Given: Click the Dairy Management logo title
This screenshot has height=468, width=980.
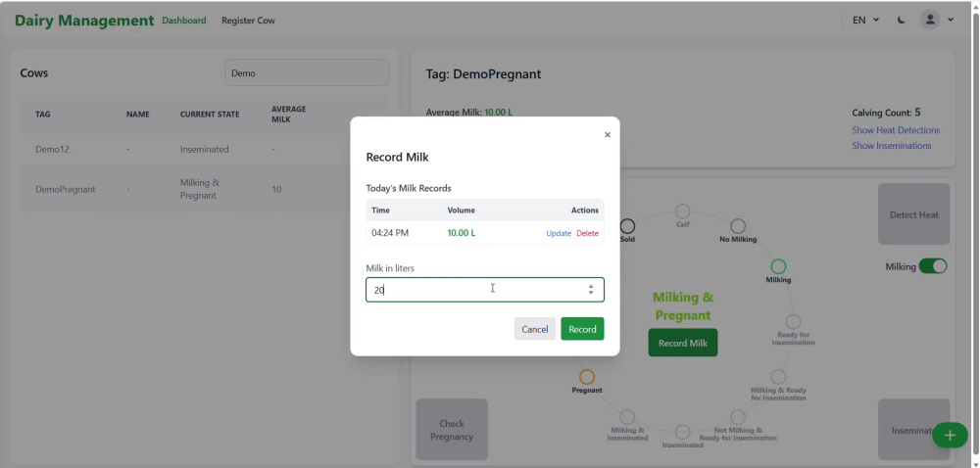Looking at the screenshot, I should pyautogui.click(x=84, y=20).
